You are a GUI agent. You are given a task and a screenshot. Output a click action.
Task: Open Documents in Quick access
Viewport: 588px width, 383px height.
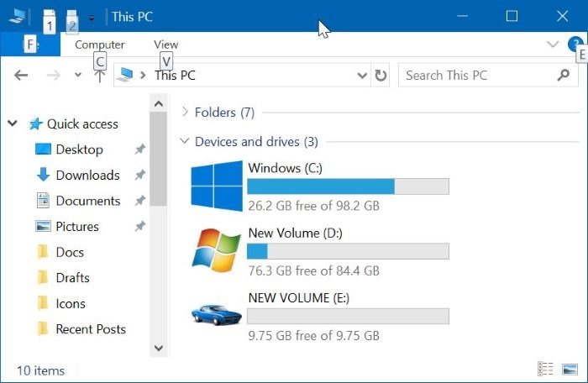pos(88,201)
